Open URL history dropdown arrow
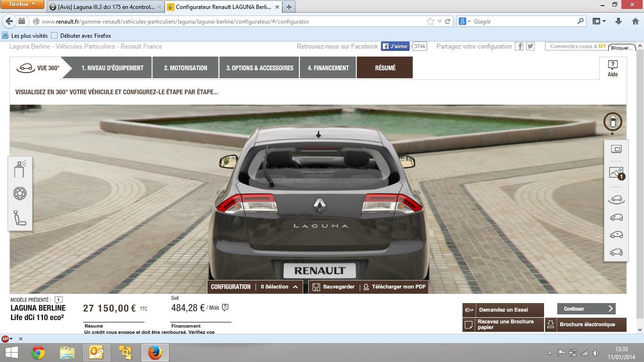Screen dimensions: 644x362 [439, 21]
